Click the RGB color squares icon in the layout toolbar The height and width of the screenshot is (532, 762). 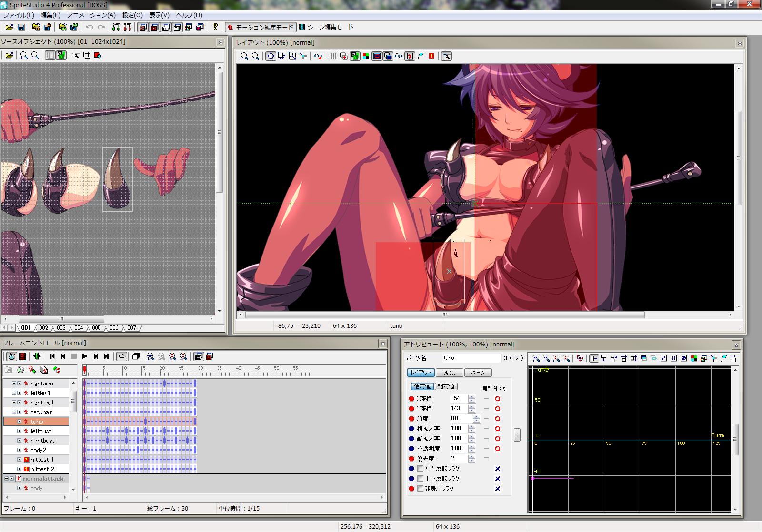pyautogui.click(x=366, y=56)
